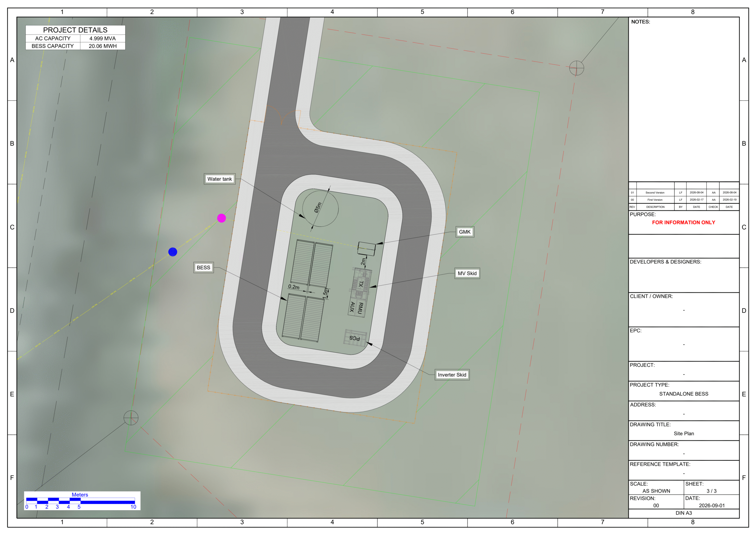The width and height of the screenshot is (756, 535).
Task: Click the REFERENCE TEMPLATE: heading
Action: point(660,464)
